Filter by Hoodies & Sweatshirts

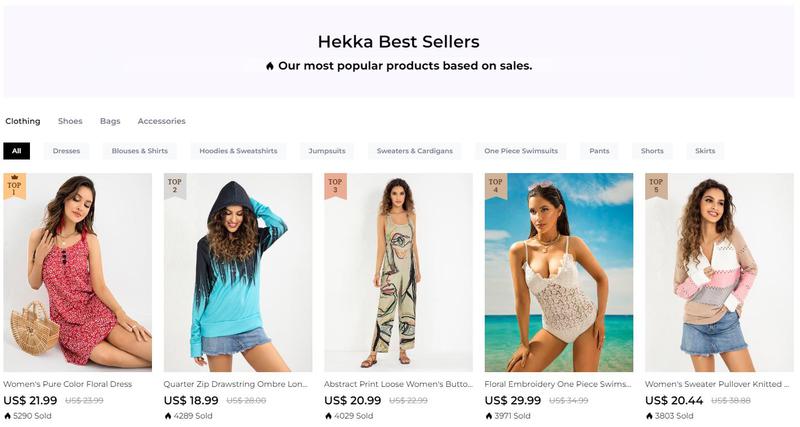[238, 151]
